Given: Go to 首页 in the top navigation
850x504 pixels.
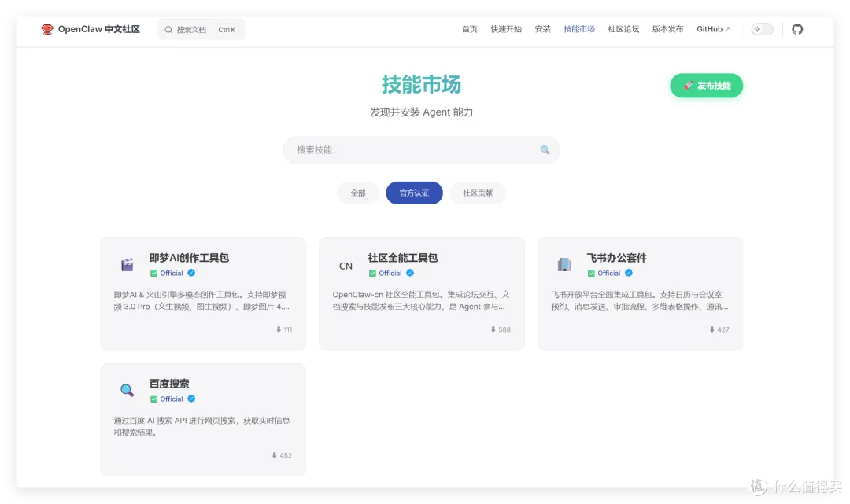Looking at the screenshot, I should 469,29.
